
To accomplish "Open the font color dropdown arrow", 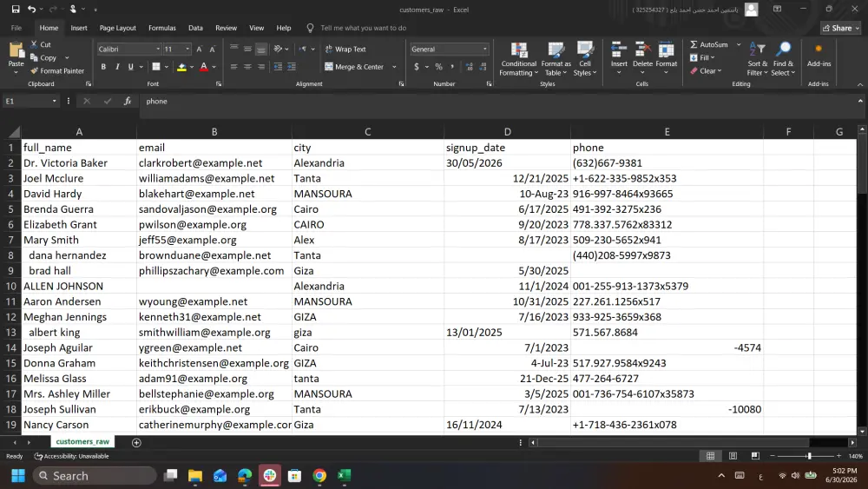I will (x=214, y=67).
